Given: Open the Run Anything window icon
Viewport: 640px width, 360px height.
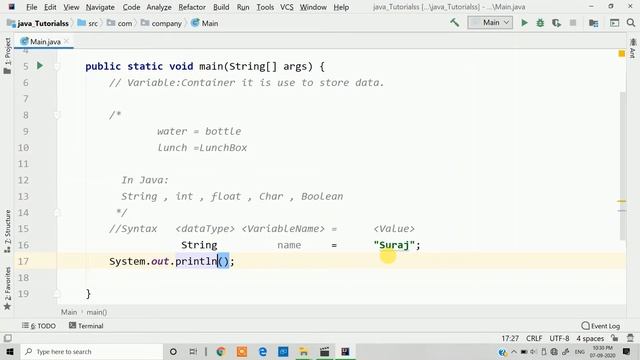Looking at the screenshot, I should click(x=614, y=23).
